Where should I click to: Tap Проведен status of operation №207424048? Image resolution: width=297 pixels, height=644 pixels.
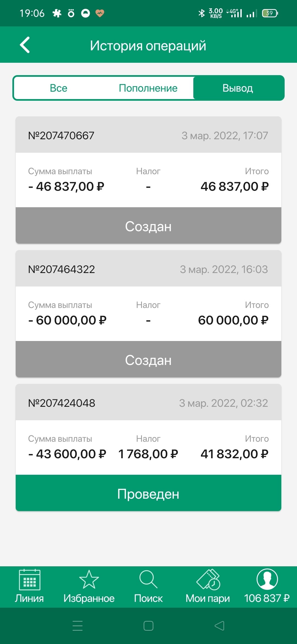148,494
